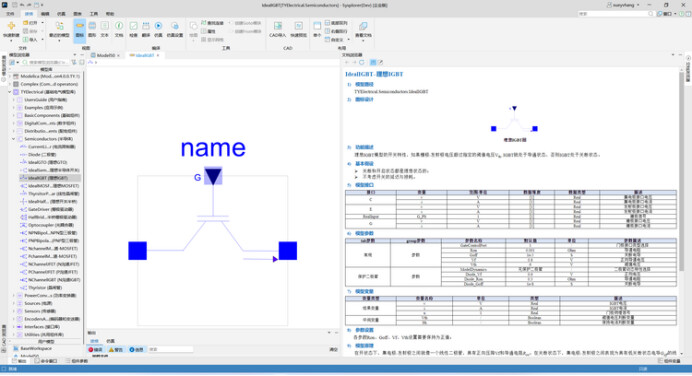Close the Model50 tab
This screenshot has height=376, width=692.
pyautogui.click(x=118, y=56)
